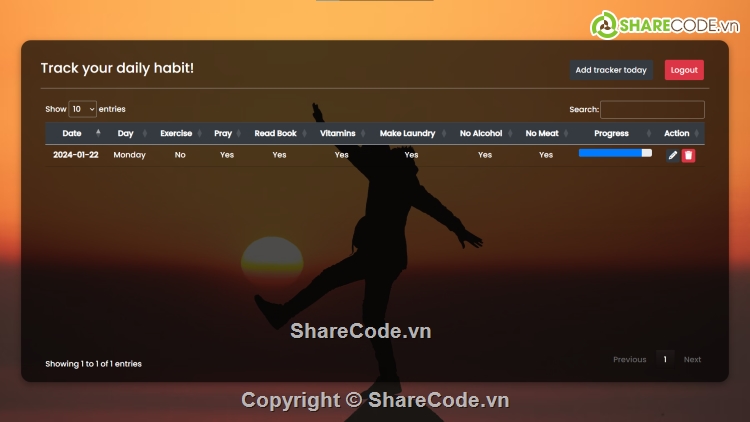Image resolution: width=750 pixels, height=422 pixels.
Task: Sort table by Pray column header
Action: pyautogui.click(x=226, y=133)
